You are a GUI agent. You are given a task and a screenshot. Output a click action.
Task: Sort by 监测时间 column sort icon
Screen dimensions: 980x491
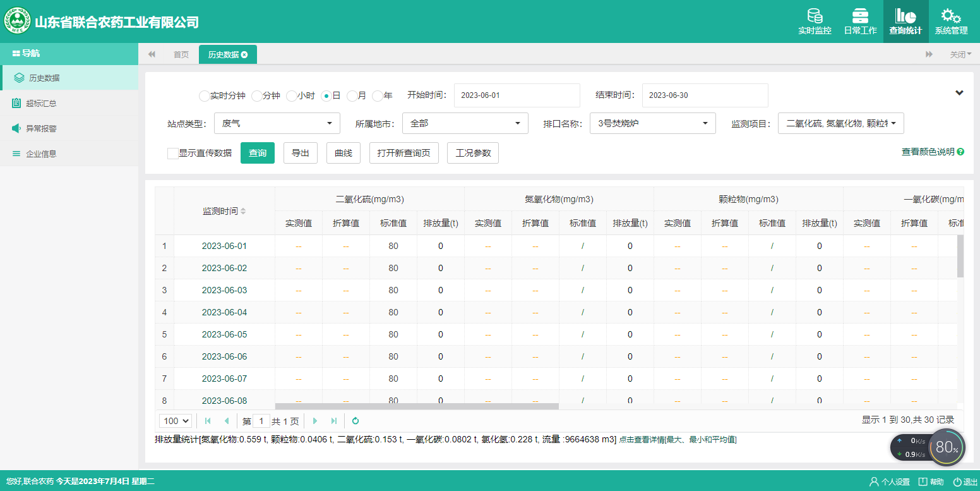point(244,211)
